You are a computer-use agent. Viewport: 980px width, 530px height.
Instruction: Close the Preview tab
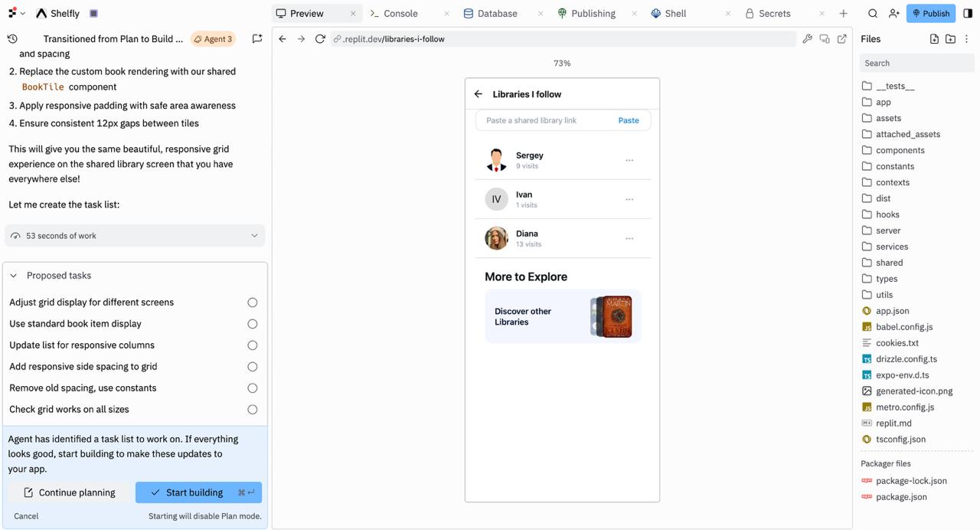tap(353, 14)
